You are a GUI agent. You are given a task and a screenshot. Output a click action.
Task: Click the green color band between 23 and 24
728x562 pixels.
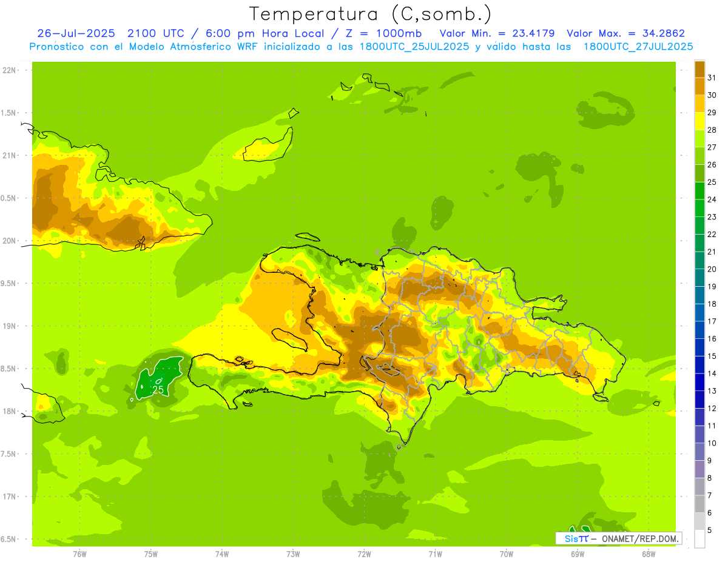tap(699, 208)
